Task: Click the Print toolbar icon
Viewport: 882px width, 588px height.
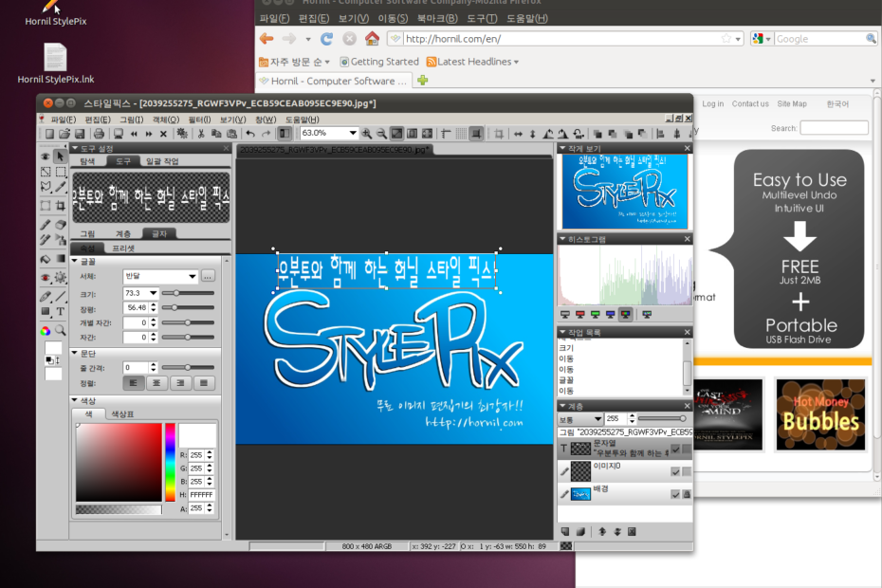Action: click(99, 134)
